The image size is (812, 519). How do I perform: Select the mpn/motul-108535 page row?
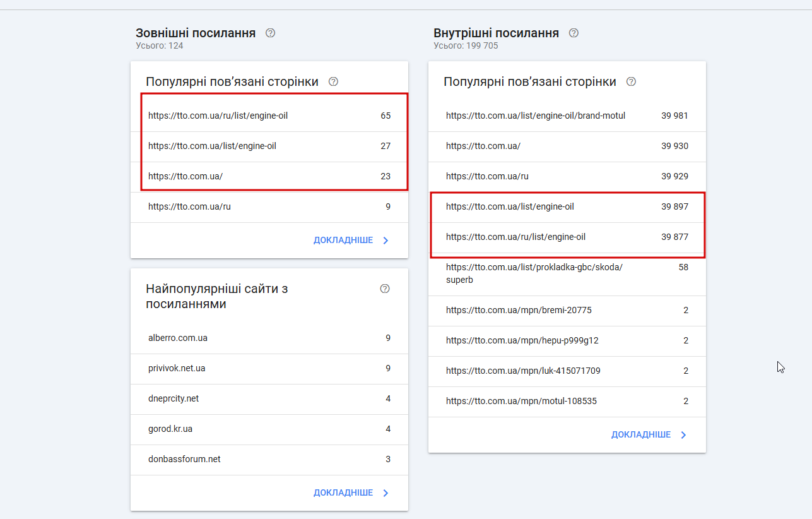pos(567,401)
